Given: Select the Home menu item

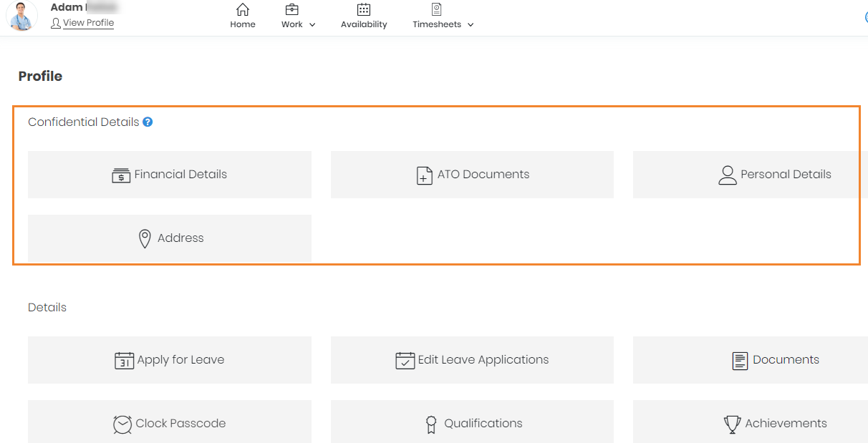Looking at the screenshot, I should [x=243, y=24].
